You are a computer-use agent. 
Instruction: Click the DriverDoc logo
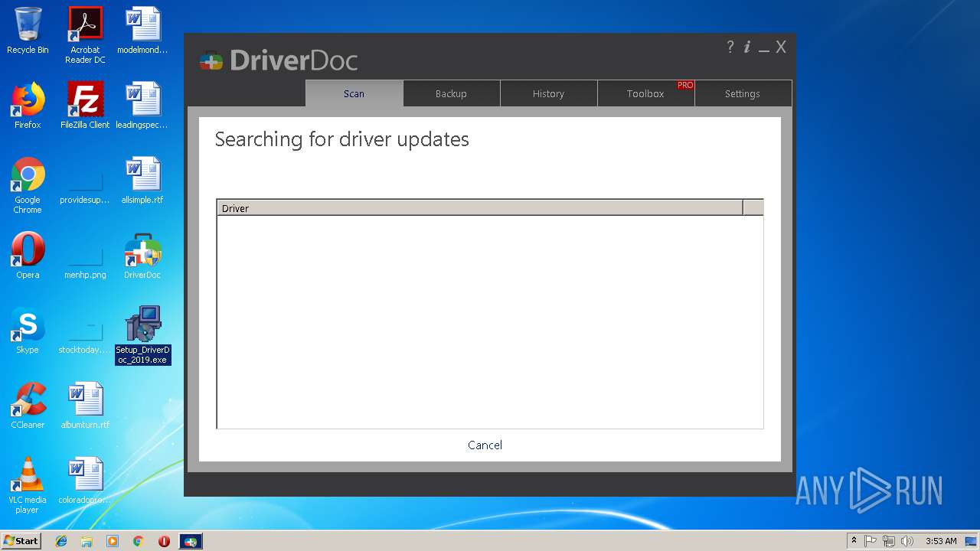click(279, 60)
